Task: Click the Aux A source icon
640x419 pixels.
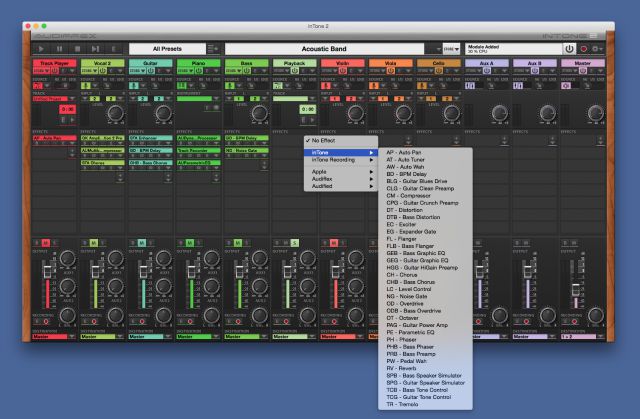Action: point(470,86)
